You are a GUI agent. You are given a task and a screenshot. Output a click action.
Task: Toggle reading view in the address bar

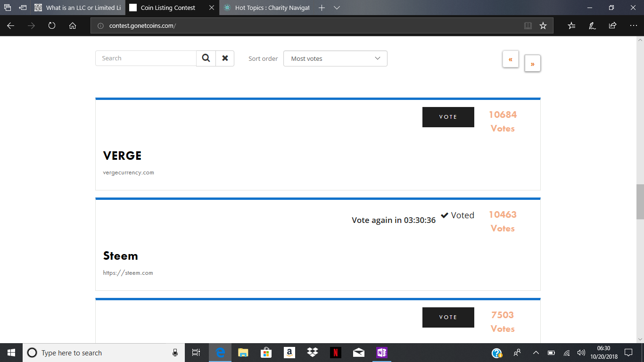[x=528, y=26]
